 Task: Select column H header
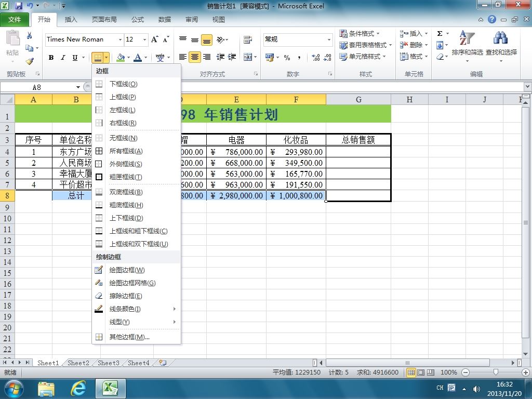(409, 99)
